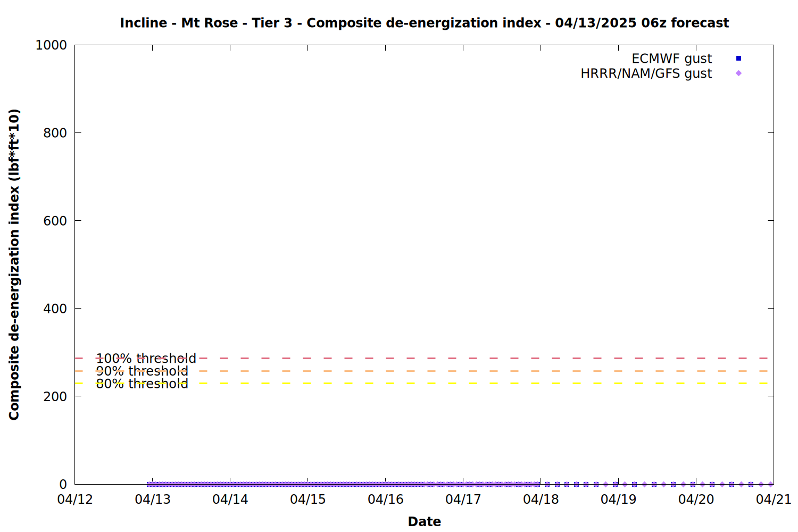
Task: Click the 80% threshold label
Action: tap(142, 384)
